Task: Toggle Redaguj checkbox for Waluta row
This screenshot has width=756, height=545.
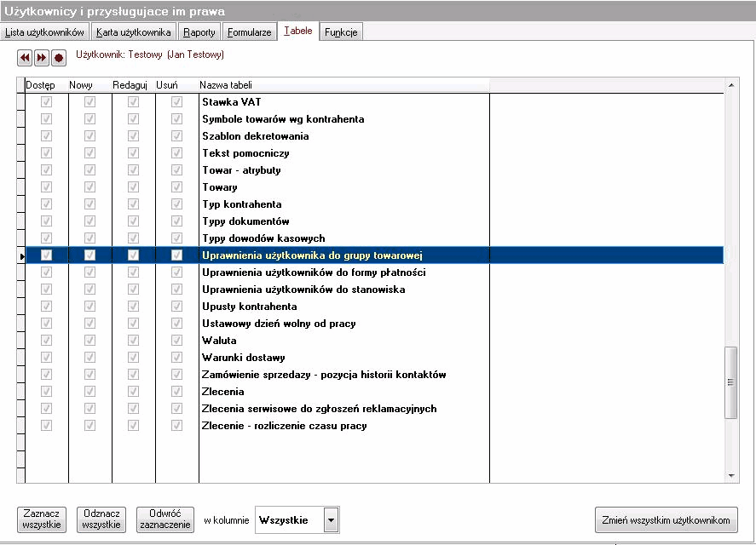Action: (133, 341)
